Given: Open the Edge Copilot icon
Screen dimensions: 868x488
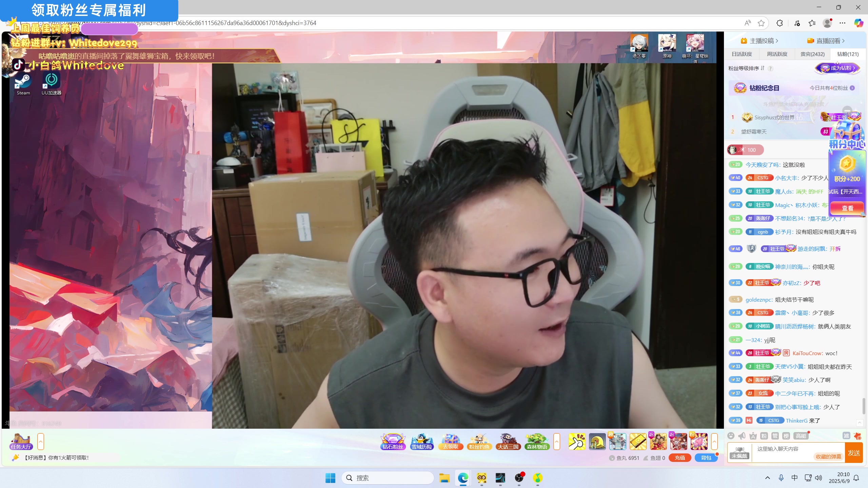Looking at the screenshot, I should (x=858, y=23).
